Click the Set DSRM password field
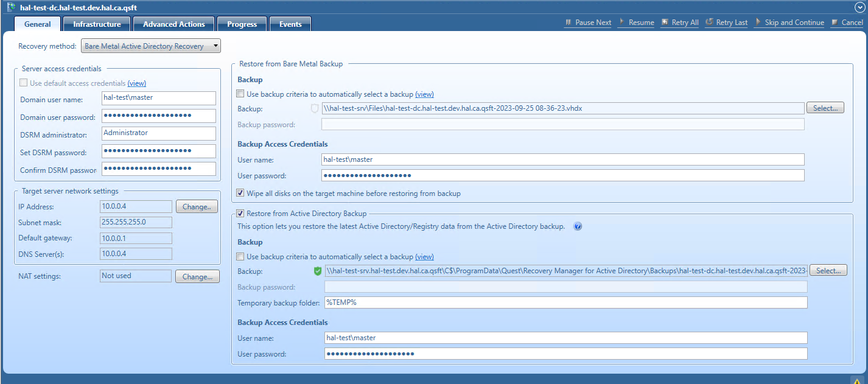Viewport: 868px width, 384px height. tap(159, 151)
